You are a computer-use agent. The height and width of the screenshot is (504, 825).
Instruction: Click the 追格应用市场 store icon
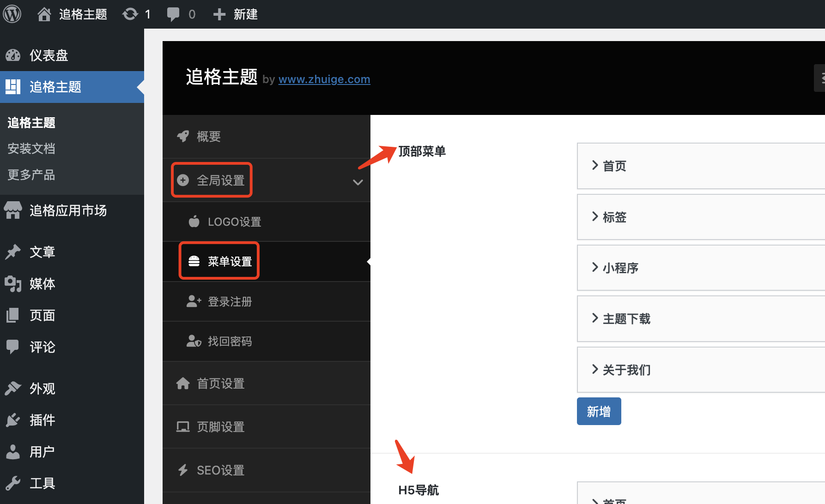point(13,210)
